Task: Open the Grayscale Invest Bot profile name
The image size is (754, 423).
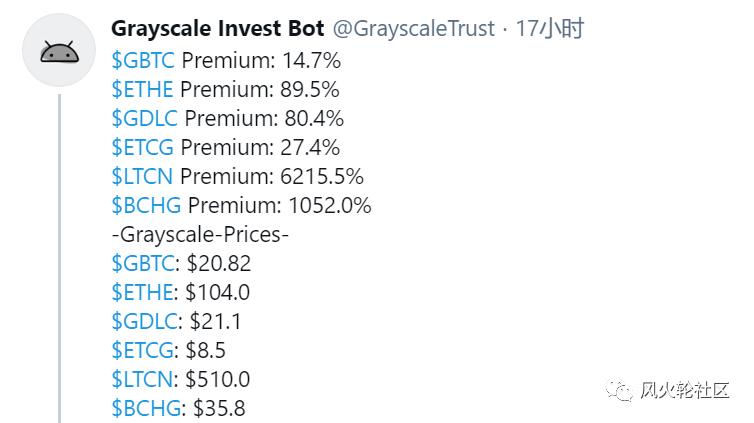Action: click(x=218, y=29)
